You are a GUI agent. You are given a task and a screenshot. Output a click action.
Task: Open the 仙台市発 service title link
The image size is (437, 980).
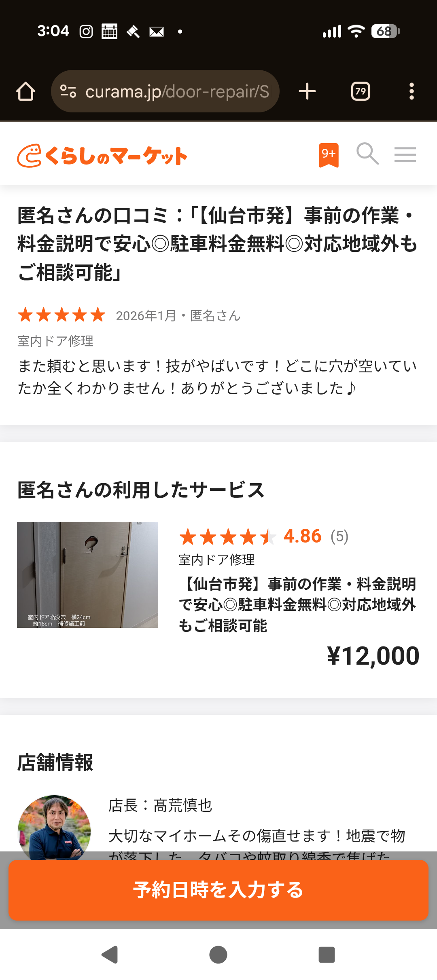point(297,604)
